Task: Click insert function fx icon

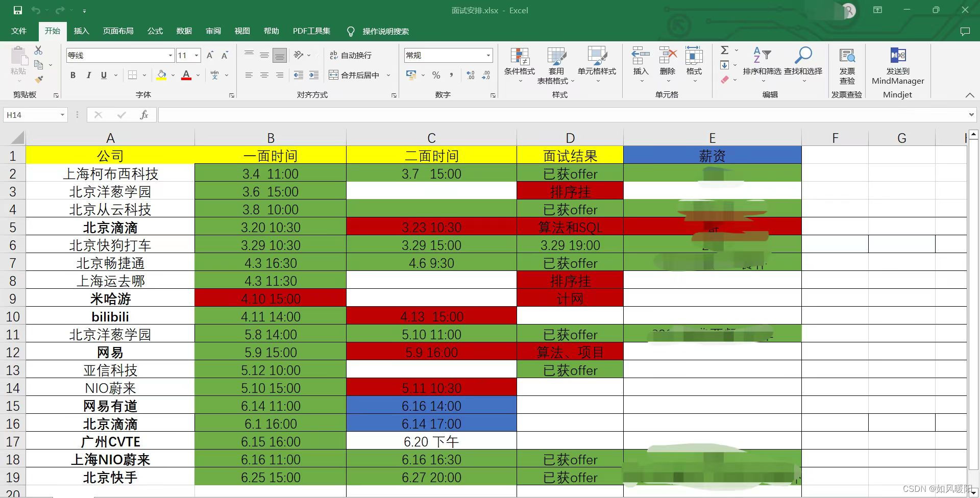Action: point(144,115)
